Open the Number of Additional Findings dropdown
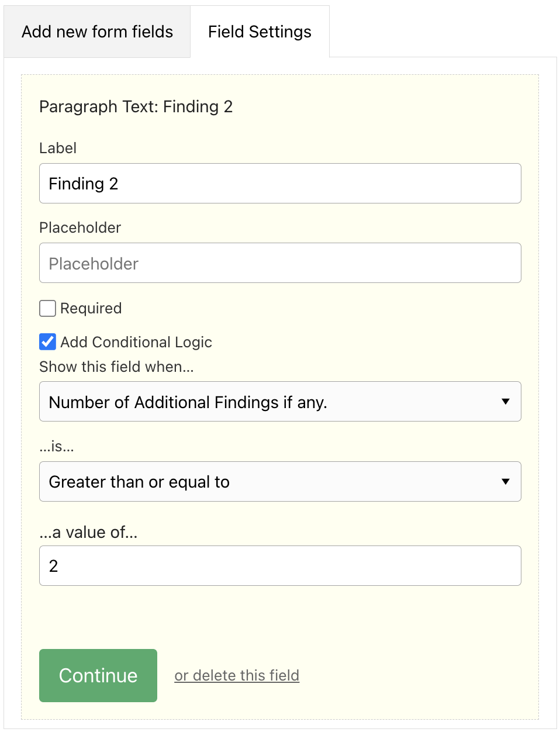The height and width of the screenshot is (732, 560). (x=280, y=402)
